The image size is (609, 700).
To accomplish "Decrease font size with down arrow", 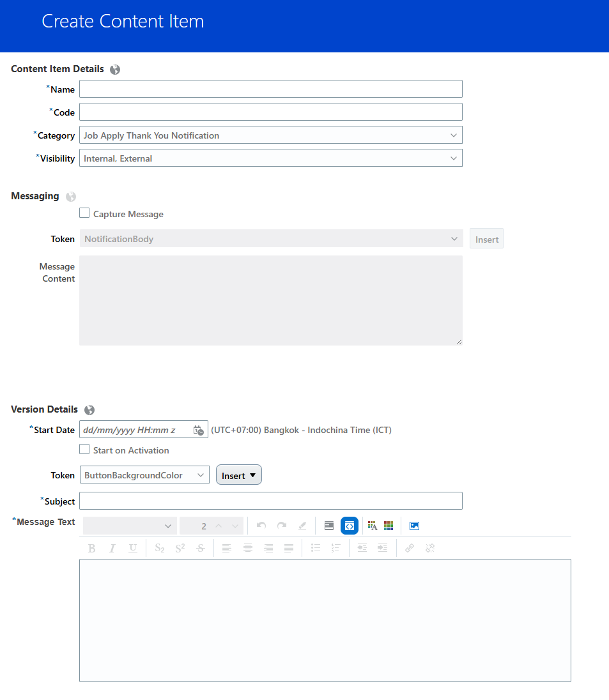I will pyautogui.click(x=235, y=526).
